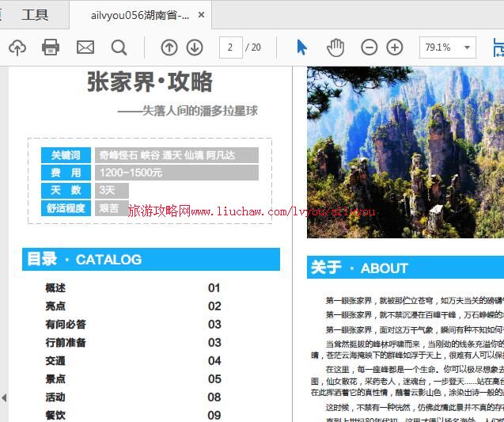
Task: Close the ailvyou056 document tab
Action: click(202, 15)
